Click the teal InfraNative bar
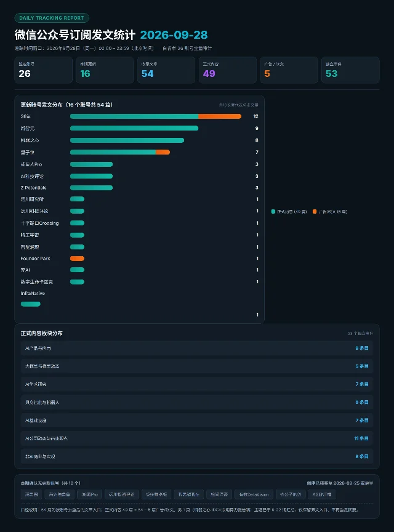394x532 pixels. pyautogui.click(x=31, y=304)
